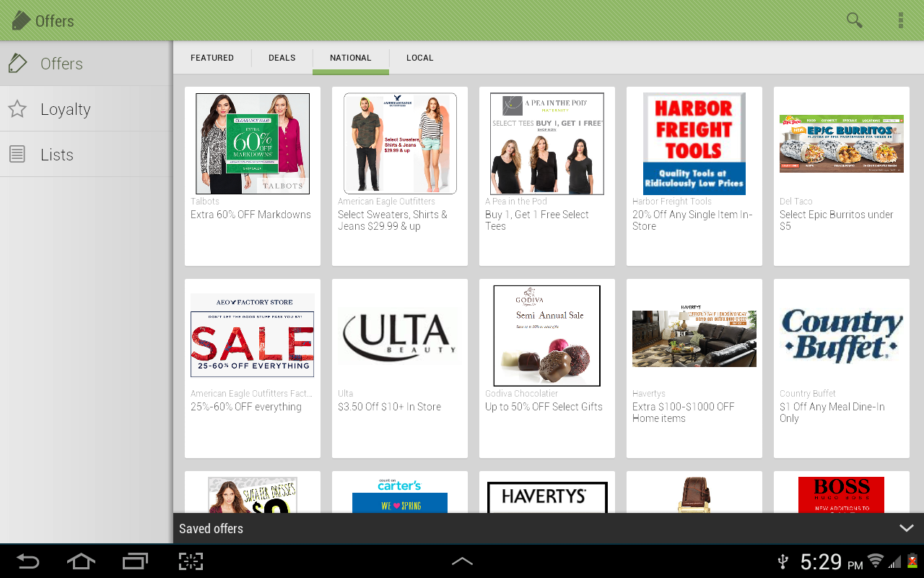Screen dimensions: 924x578
Task: Tap the 5:29 PM clock
Action: (x=832, y=561)
